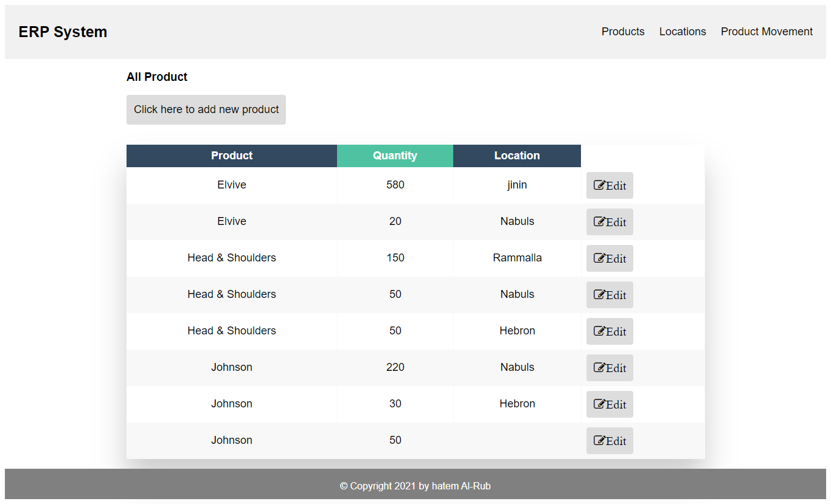Click the edit pencil icon for Elvive in jinin
831x504 pixels.
(599, 185)
